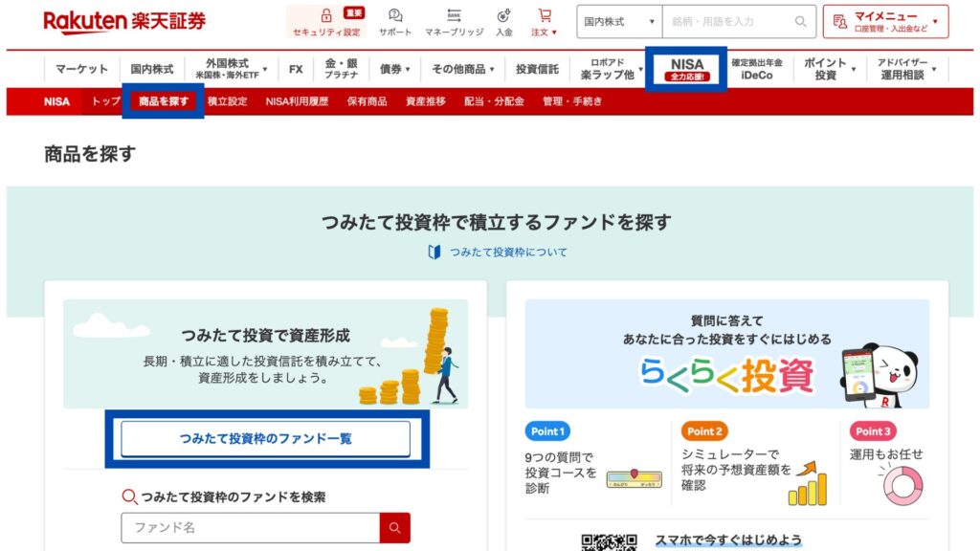
Task: Open the マーケット menu item
Action: 82,69
